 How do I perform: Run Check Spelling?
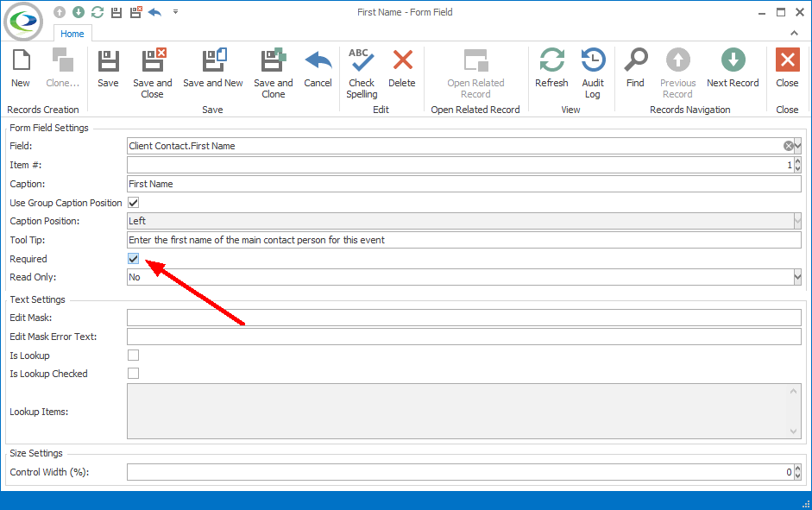362,72
